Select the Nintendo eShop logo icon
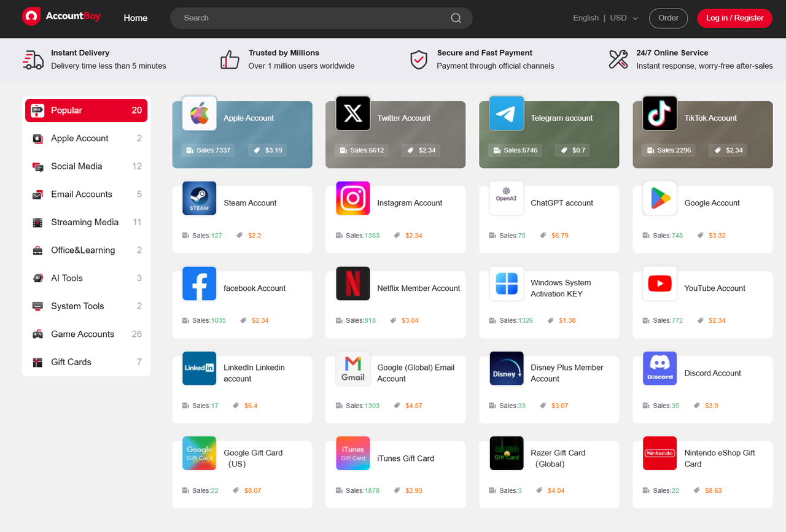The height and width of the screenshot is (532, 786). coord(660,453)
